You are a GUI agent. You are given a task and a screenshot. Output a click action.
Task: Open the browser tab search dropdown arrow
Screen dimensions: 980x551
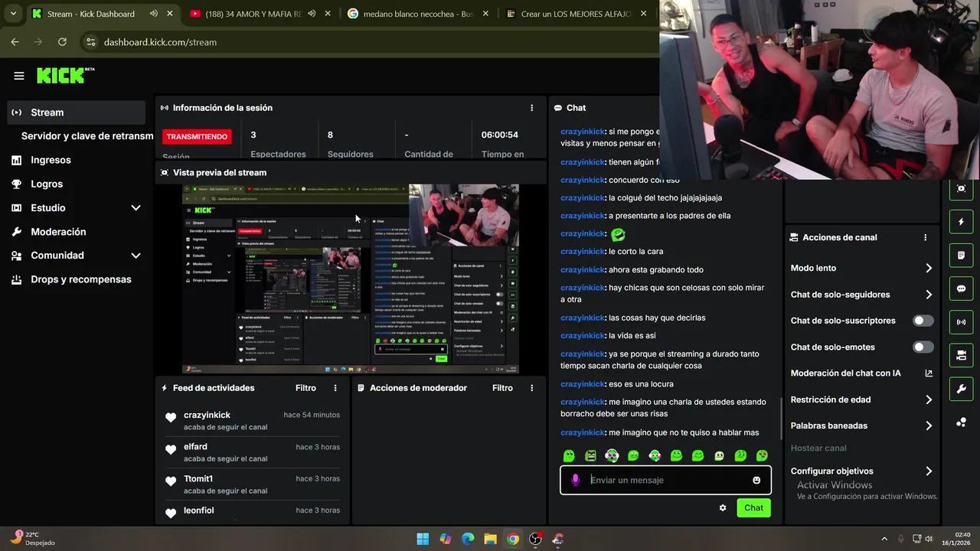(x=13, y=14)
